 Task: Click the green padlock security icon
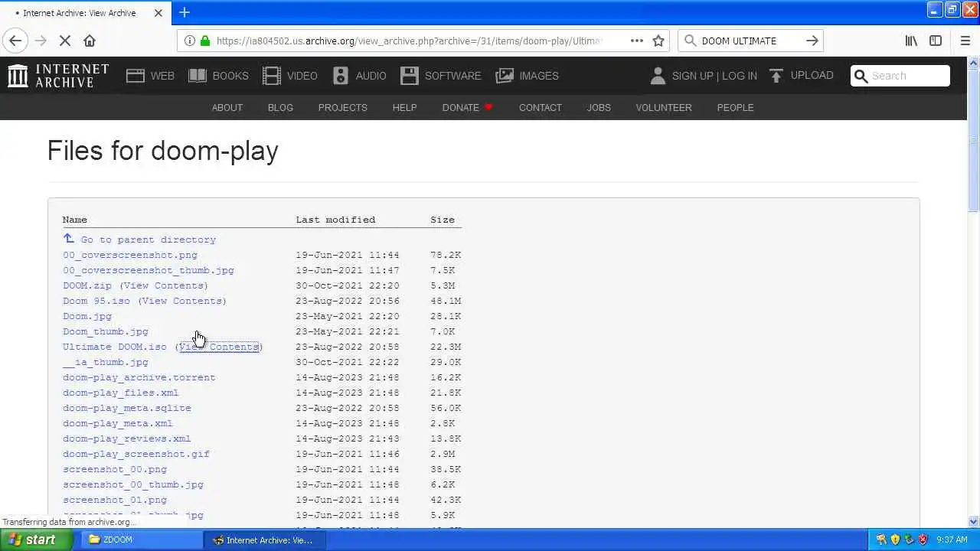(x=204, y=41)
